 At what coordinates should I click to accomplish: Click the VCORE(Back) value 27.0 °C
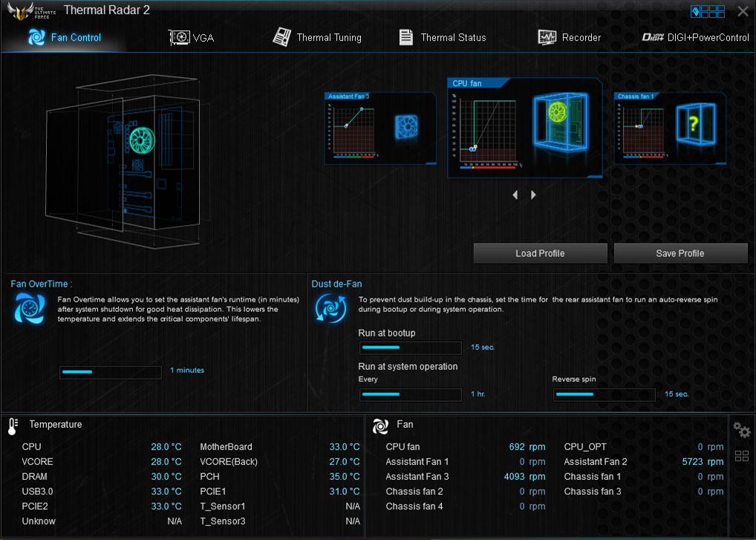345,462
